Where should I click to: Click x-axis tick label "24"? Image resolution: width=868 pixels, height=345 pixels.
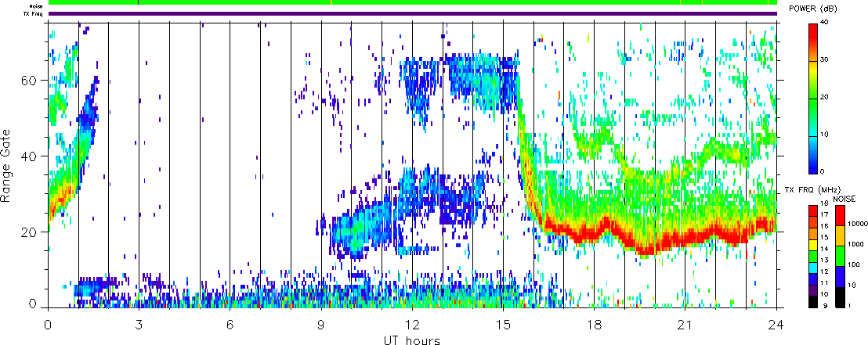click(776, 324)
